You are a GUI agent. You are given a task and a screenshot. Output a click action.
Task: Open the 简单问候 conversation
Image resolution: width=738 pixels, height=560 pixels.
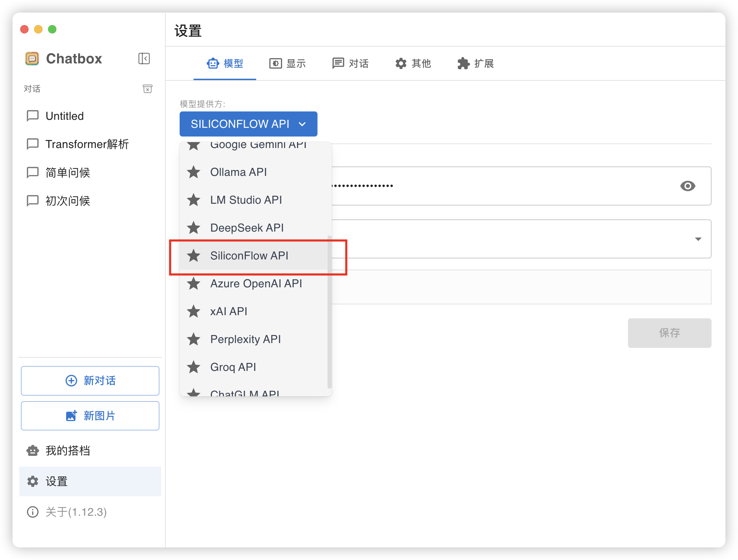click(x=90, y=173)
